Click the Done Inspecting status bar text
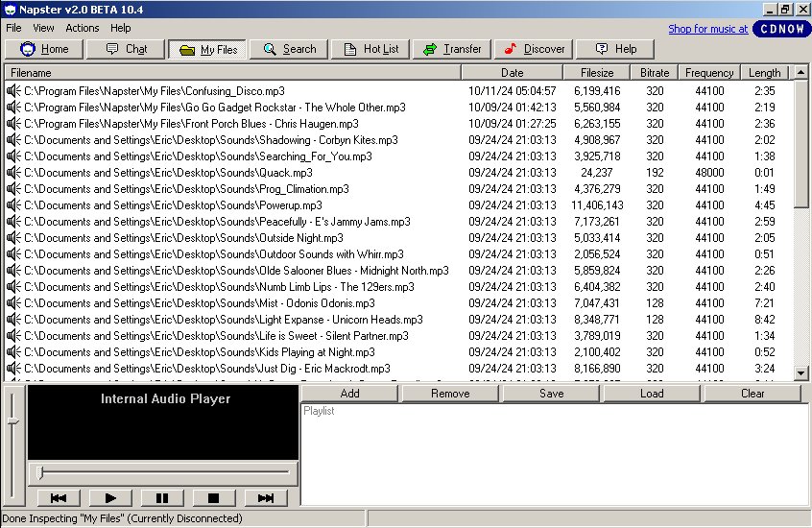Screen dimensions: 812x528 122,518
